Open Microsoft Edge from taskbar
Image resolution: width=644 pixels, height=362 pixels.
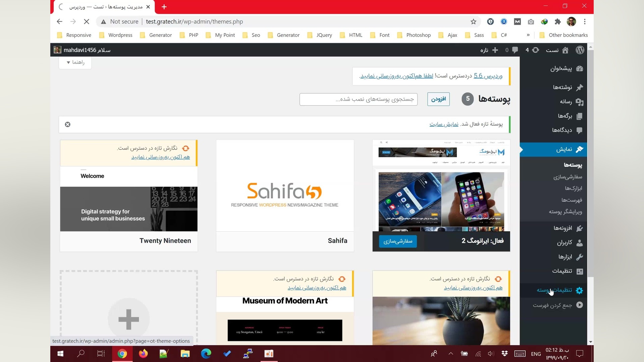point(206,354)
